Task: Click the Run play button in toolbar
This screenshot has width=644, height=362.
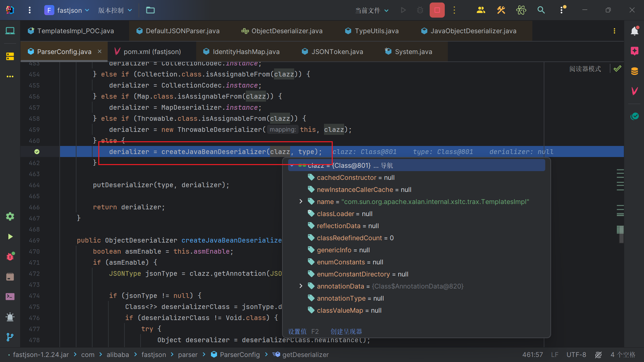Action: 403,10
